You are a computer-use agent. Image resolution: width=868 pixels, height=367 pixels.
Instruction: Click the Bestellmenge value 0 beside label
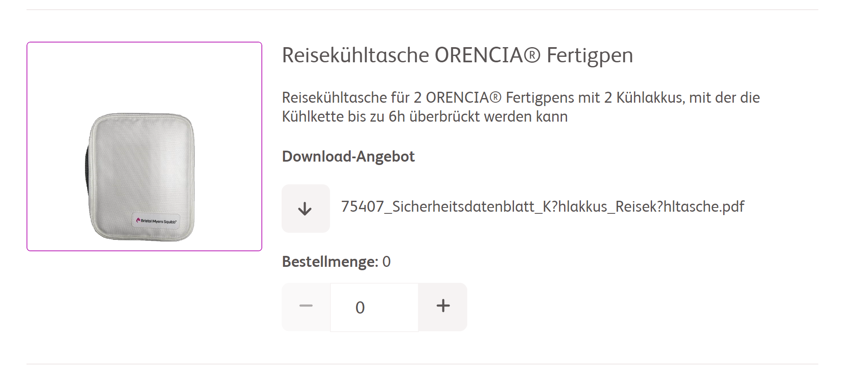386,262
